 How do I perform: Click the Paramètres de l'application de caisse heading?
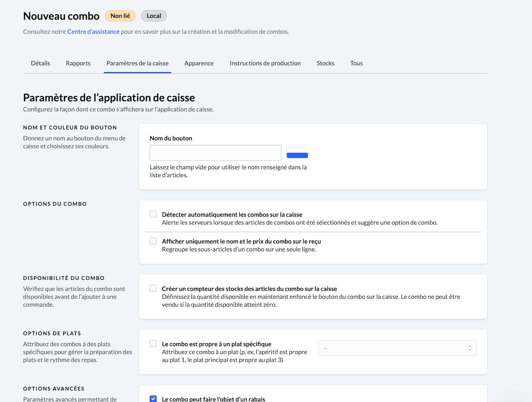(x=109, y=98)
